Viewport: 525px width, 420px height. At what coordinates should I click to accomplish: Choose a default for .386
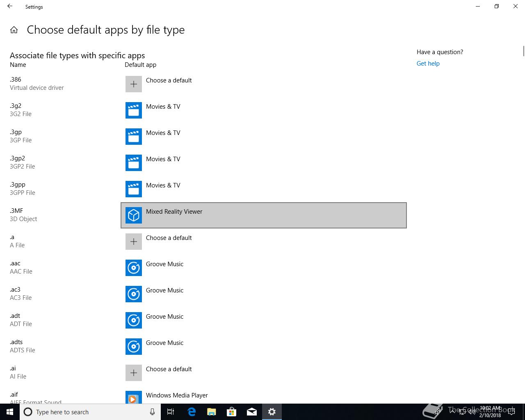tap(264, 84)
